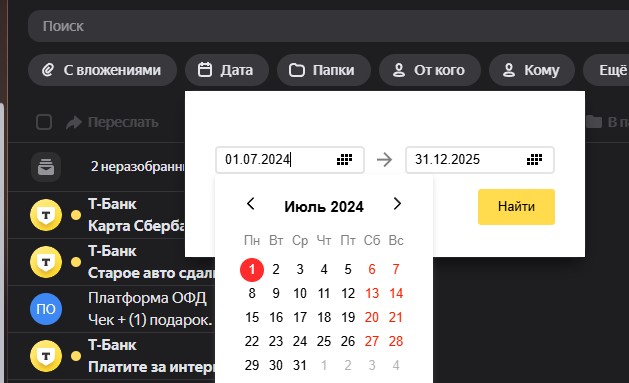Open Т-Банк message Старое авто

click(x=112, y=262)
